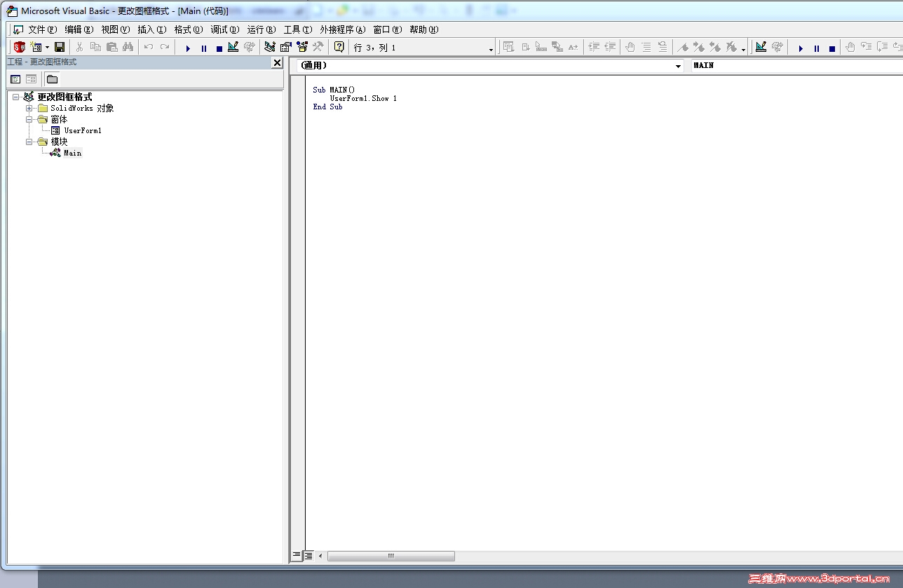
Task: Toggle Folders in the project panel
Action: 53,79
